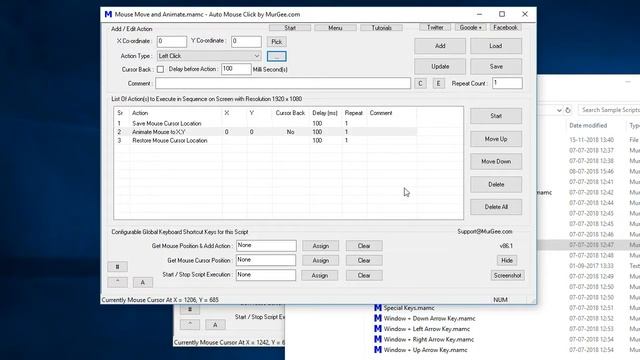640x360 pixels.
Task: Click the Start / Stop Script Execution shortcut field
Action: click(266, 275)
